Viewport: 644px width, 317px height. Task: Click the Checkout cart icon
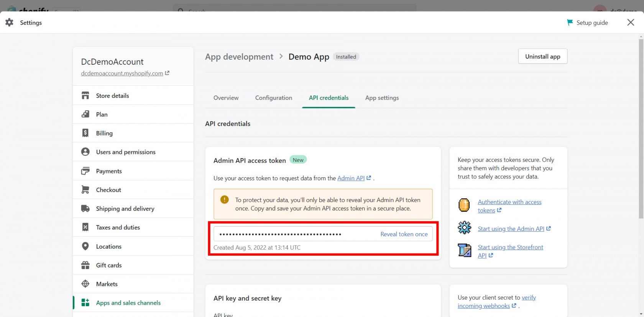pyautogui.click(x=85, y=190)
